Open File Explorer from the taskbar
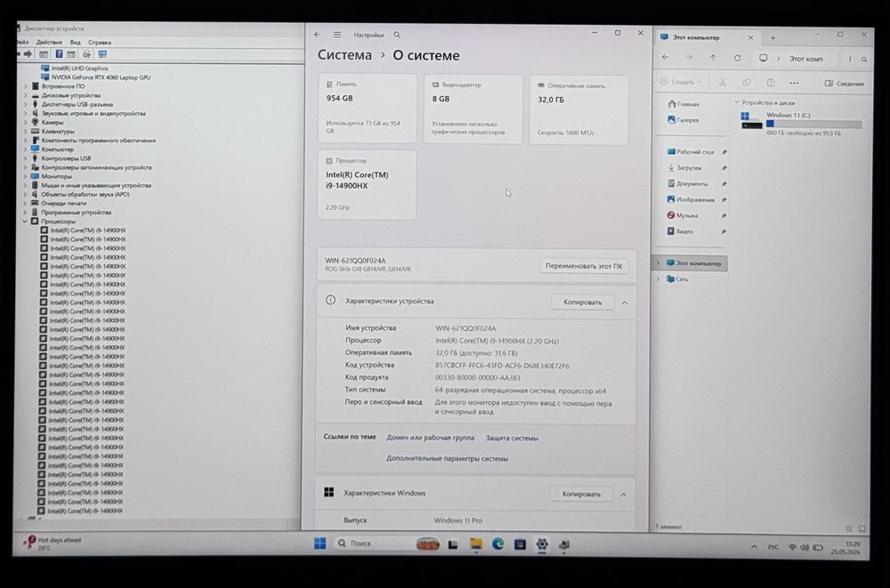The image size is (890, 588). [475, 544]
